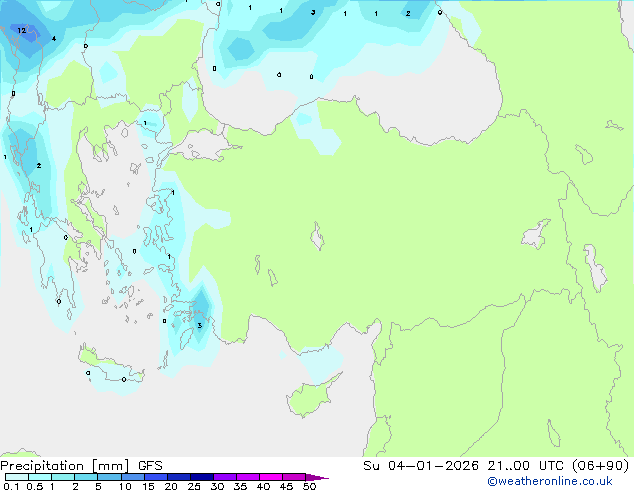
Task: Click the '15' legend scale label
Action: click(x=148, y=486)
